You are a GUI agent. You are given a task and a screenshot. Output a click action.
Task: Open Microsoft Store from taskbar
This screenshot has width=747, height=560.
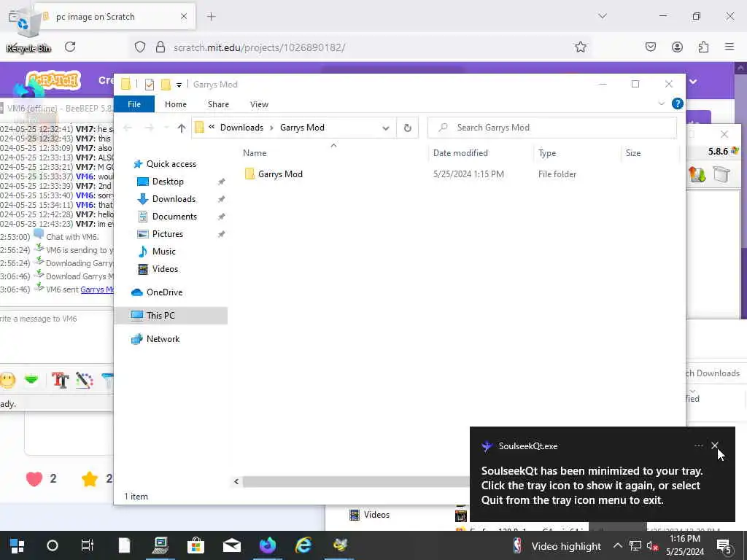pos(196,545)
